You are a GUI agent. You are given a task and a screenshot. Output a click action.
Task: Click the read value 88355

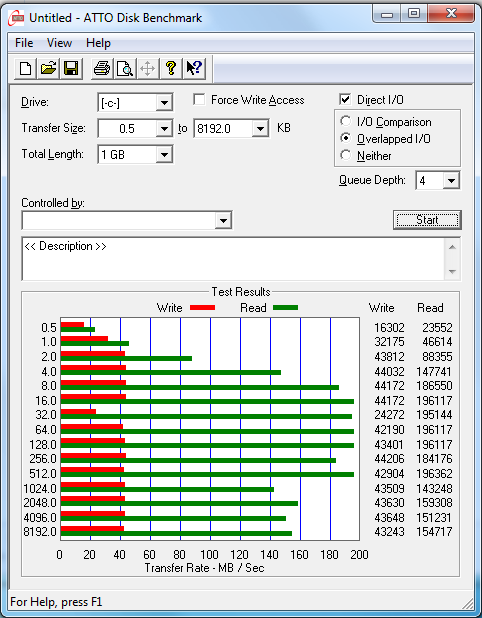(x=437, y=357)
